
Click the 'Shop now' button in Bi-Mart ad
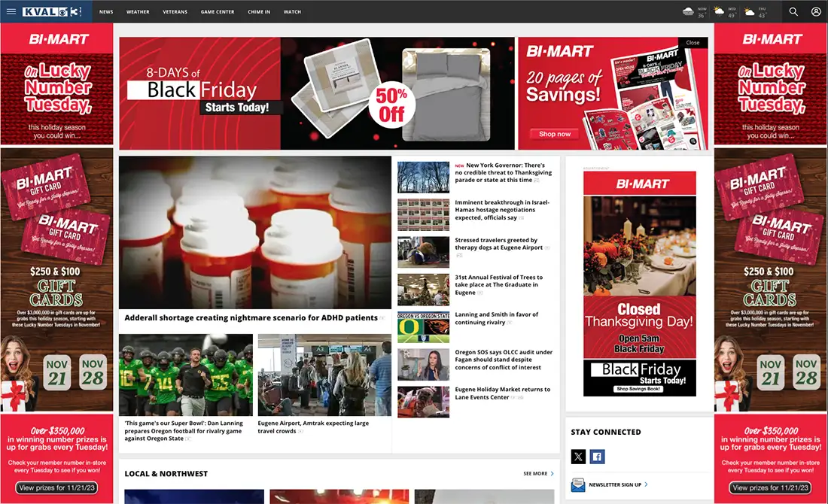(555, 134)
